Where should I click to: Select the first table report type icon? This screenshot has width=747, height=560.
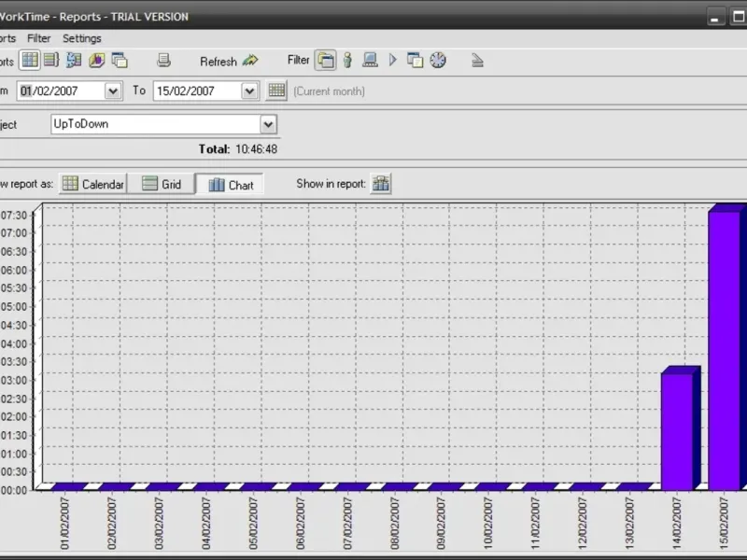(x=30, y=61)
